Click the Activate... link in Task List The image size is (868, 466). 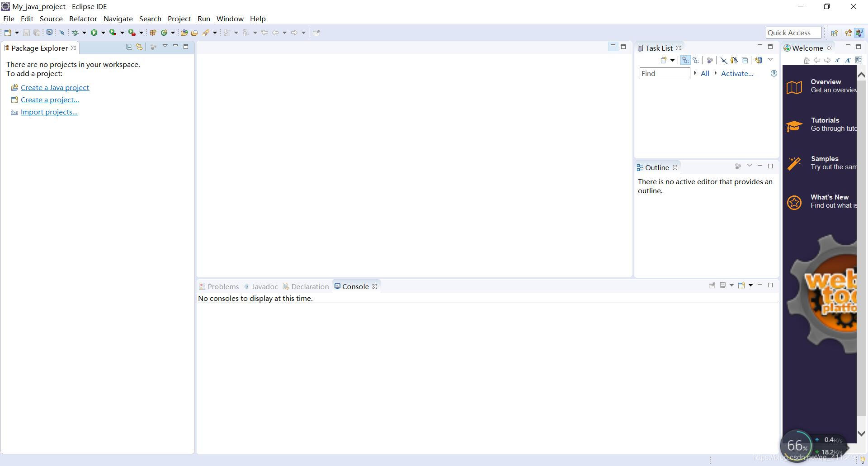(x=737, y=74)
